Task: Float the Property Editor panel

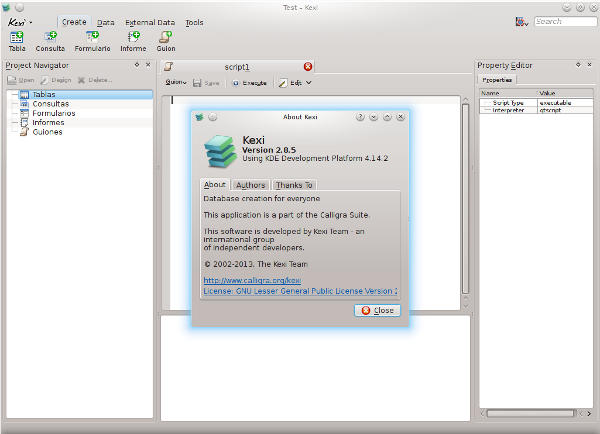Action: 578,65
